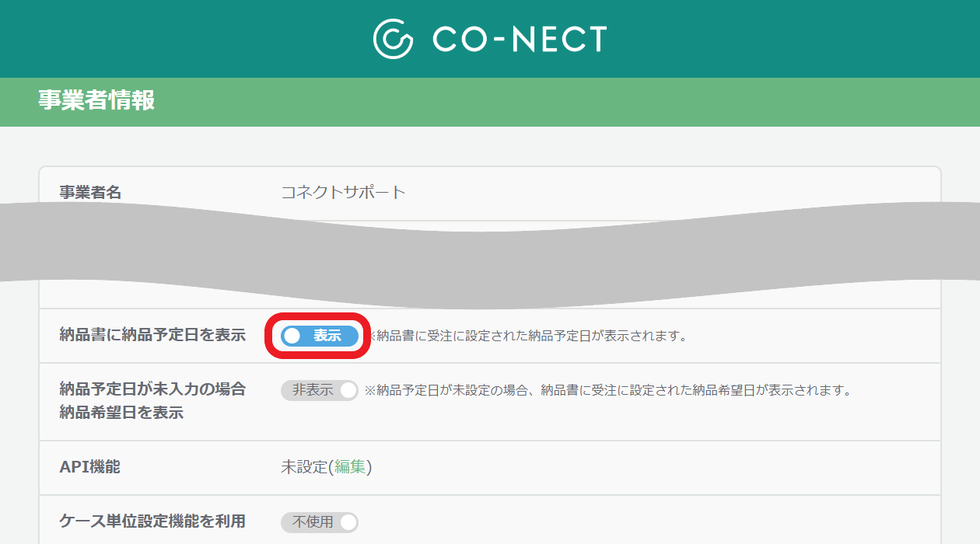Select the 事業者名 label
The height and width of the screenshot is (544, 980).
coord(90,193)
